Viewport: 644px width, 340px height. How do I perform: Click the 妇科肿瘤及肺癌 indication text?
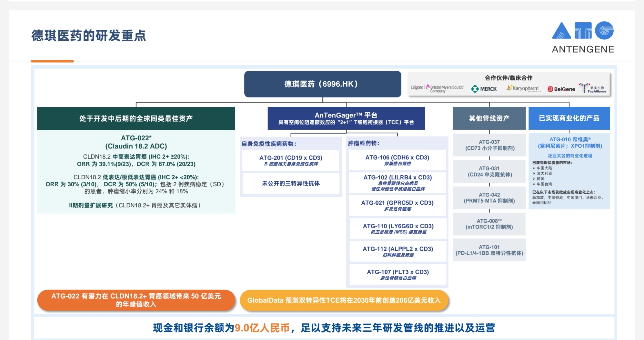(x=398, y=255)
